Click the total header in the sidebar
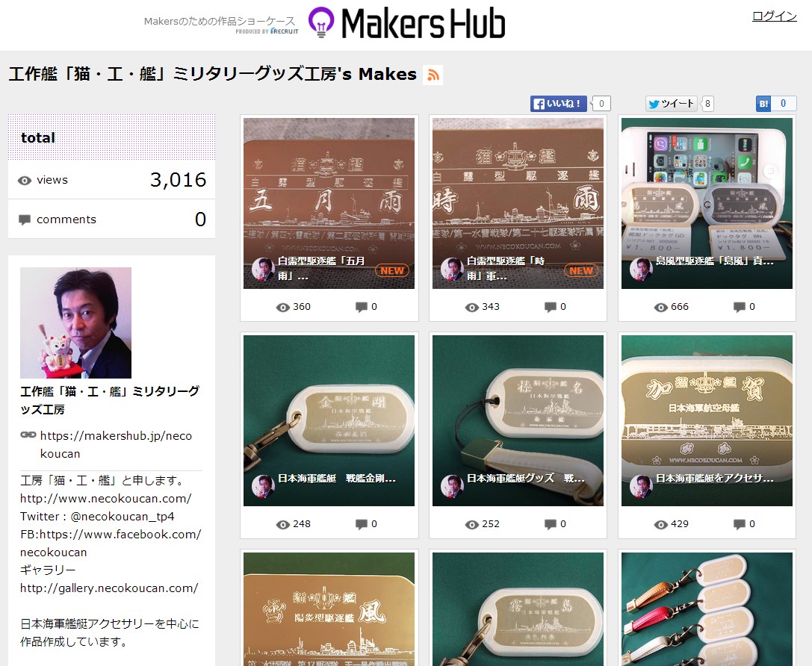Image resolution: width=812 pixels, height=666 pixels. pyautogui.click(x=111, y=137)
